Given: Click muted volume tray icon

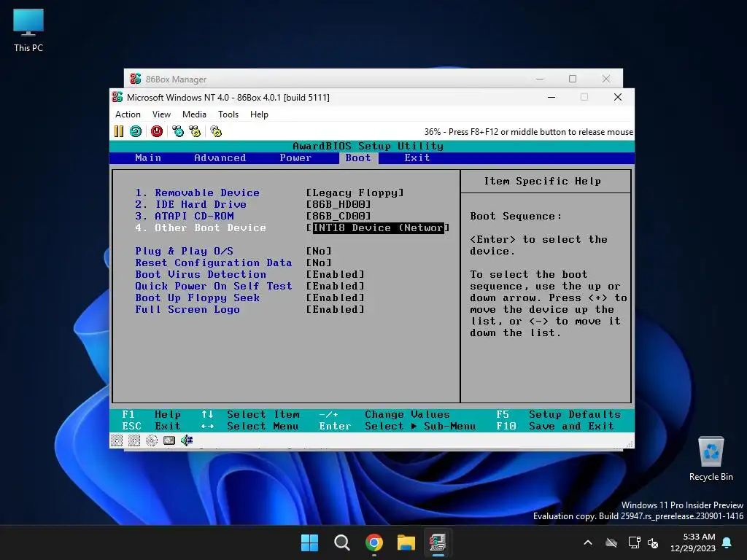Looking at the screenshot, I should tap(653, 542).
